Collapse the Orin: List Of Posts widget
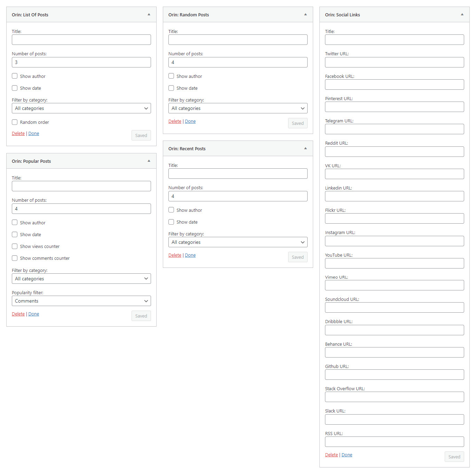The image size is (476, 473). point(149,15)
